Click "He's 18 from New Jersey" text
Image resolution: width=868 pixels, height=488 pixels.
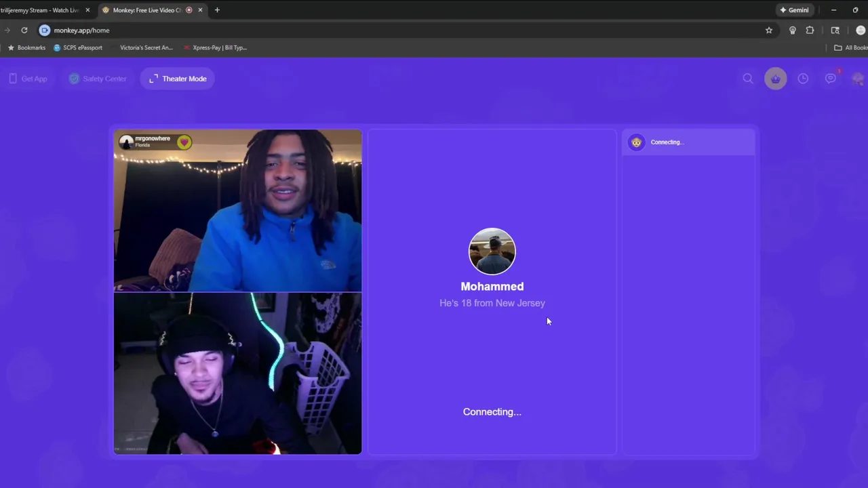(492, 303)
